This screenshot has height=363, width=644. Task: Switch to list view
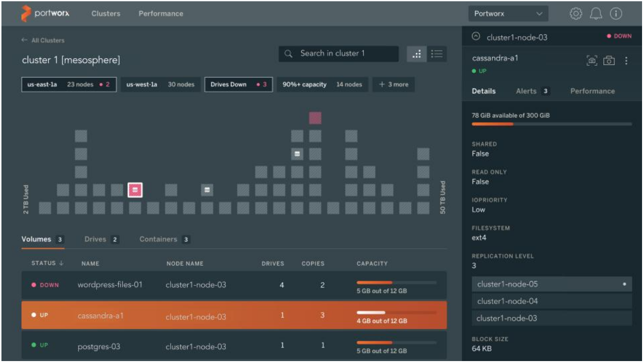point(437,54)
